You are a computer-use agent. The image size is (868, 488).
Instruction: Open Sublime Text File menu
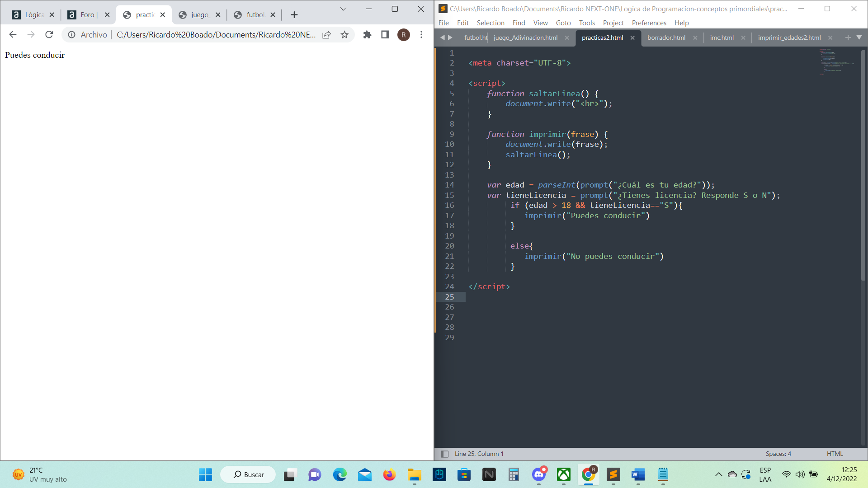(x=443, y=23)
